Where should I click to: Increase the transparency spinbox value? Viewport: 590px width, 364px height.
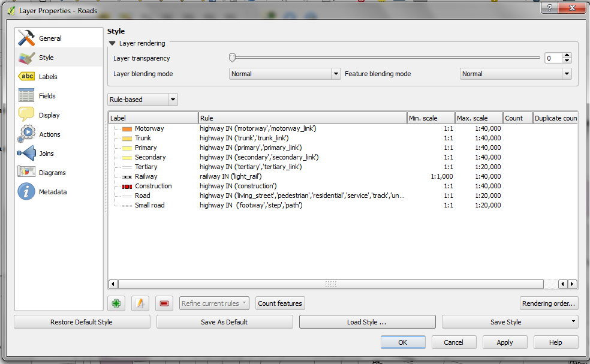(567, 55)
